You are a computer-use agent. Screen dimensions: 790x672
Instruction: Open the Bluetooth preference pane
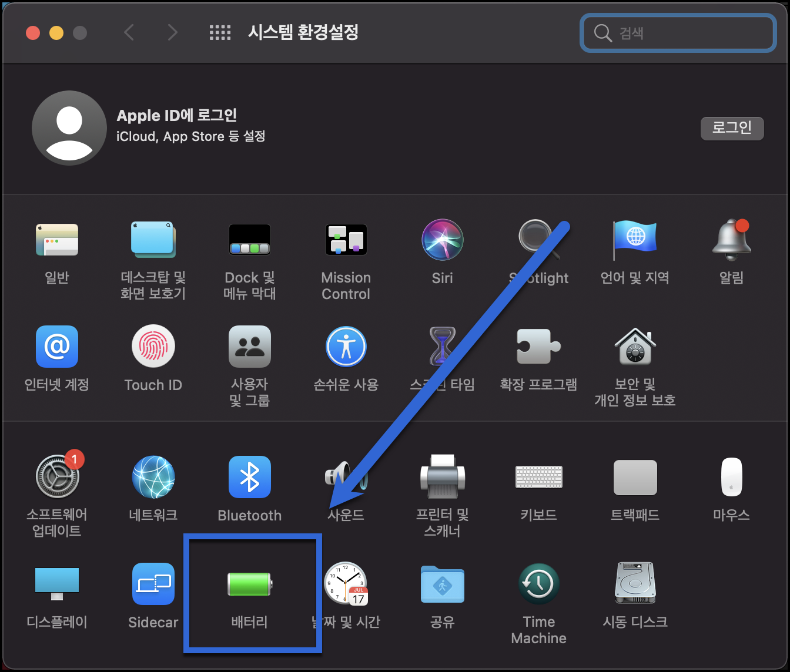[250, 477]
